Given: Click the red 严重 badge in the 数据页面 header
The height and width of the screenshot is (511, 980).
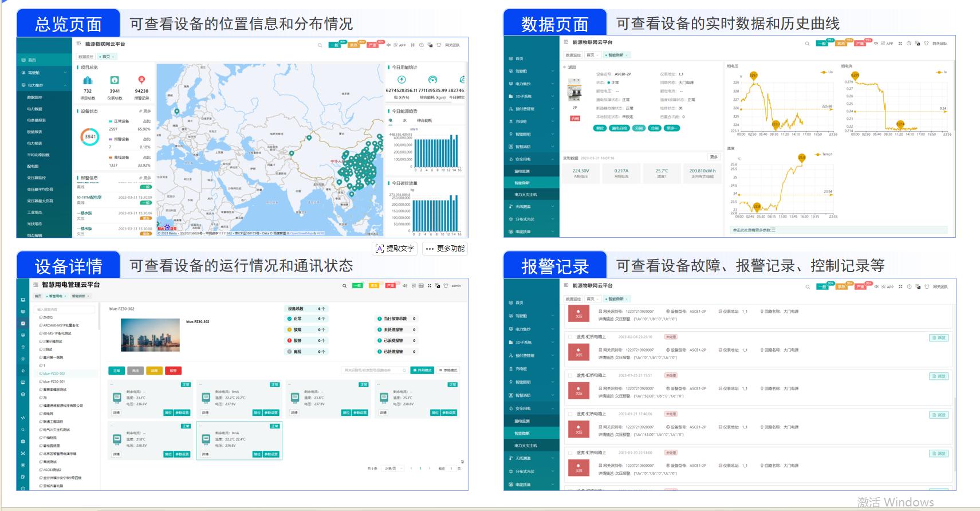Looking at the screenshot, I should click(861, 44).
